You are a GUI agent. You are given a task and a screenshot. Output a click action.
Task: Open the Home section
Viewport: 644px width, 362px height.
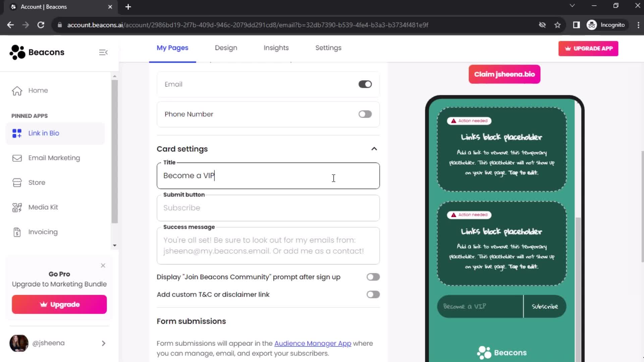(x=38, y=90)
